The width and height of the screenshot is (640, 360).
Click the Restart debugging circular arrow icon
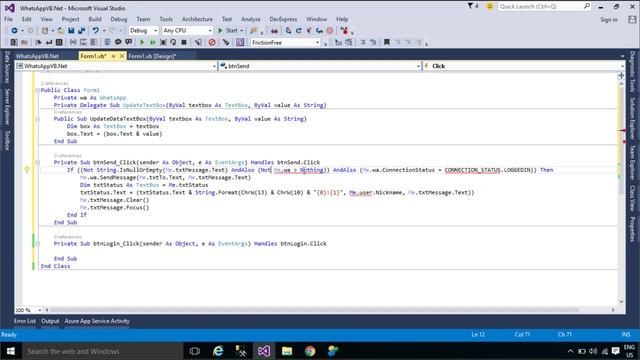[x=173, y=42]
